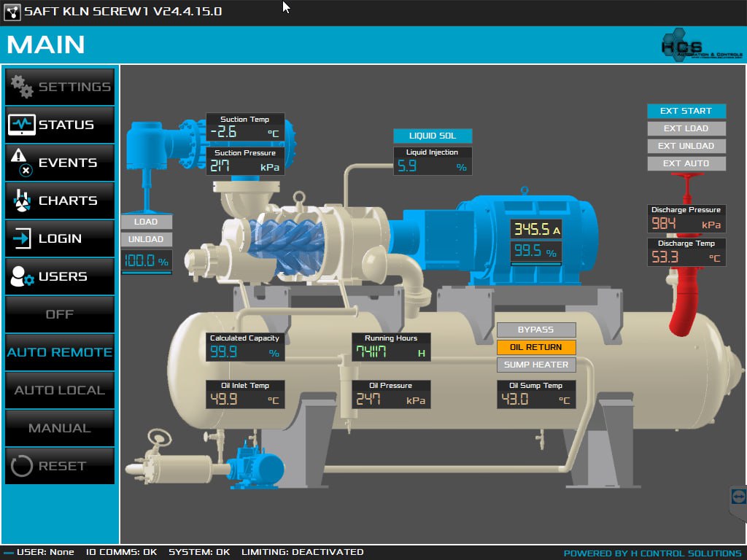Click the Discharge Temp 53.3 °C readout
This screenshot has height=560, width=747.
(686, 252)
